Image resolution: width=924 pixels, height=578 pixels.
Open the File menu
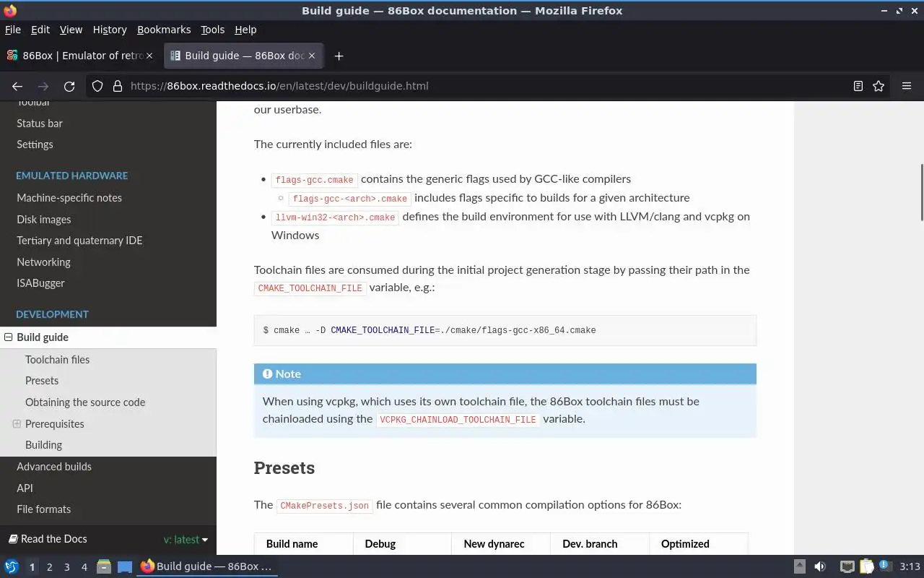(x=13, y=30)
